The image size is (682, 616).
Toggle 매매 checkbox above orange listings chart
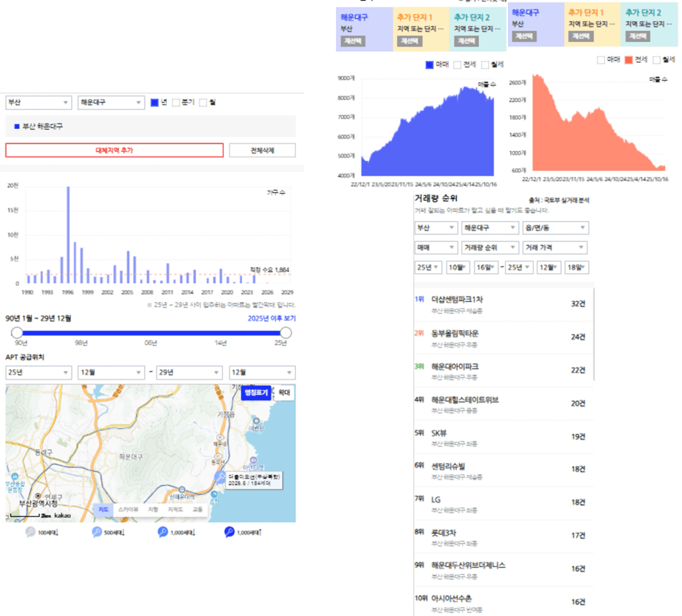tap(601, 60)
